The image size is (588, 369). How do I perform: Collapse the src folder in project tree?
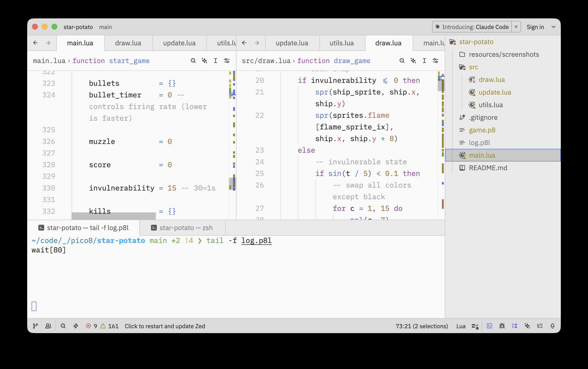click(x=473, y=67)
